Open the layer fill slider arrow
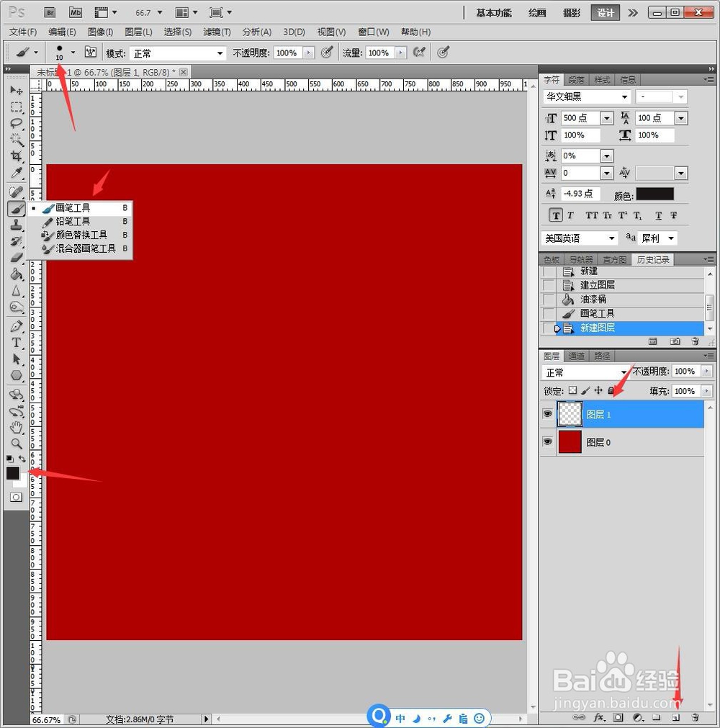 click(706, 391)
